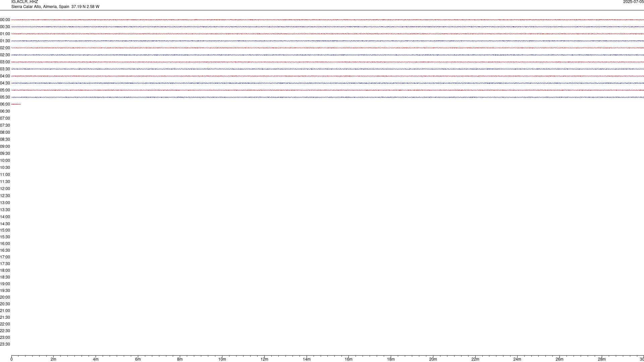Click the 28m mark on the time axis
The image size is (644, 362).
point(602,359)
